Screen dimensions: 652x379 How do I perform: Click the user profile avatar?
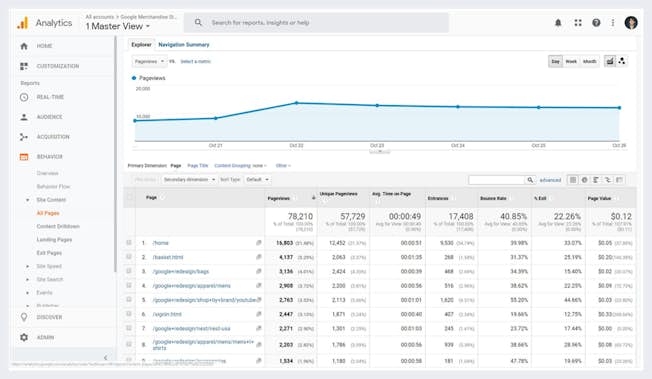(631, 23)
